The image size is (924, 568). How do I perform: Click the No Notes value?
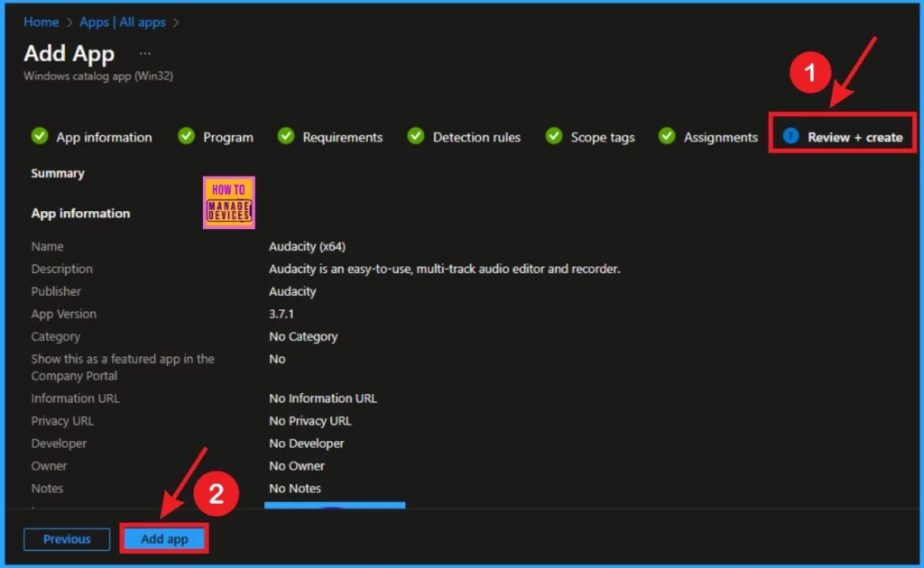[295, 488]
